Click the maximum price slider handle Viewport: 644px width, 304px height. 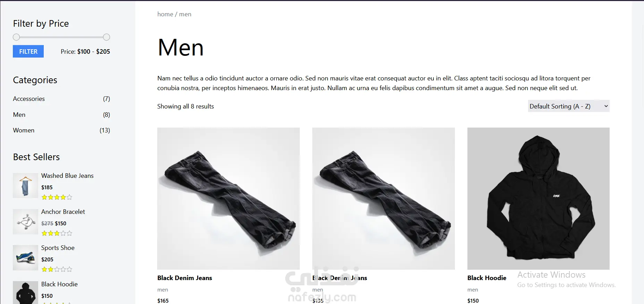pos(107,37)
